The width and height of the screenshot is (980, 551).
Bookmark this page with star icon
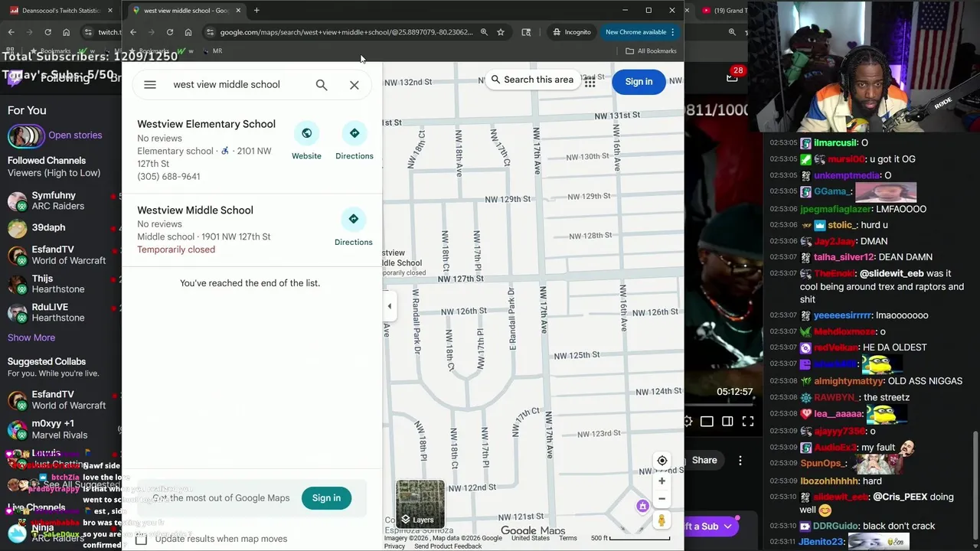(x=501, y=32)
